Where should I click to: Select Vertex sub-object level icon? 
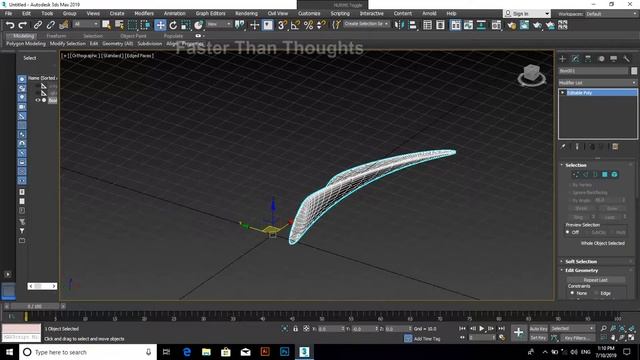click(x=576, y=175)
